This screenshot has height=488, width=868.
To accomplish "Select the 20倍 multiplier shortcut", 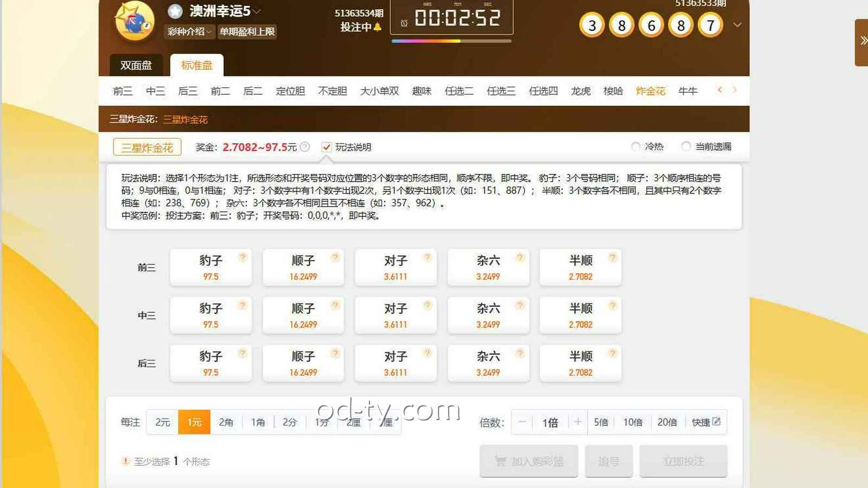I will (x=667, y=422).
